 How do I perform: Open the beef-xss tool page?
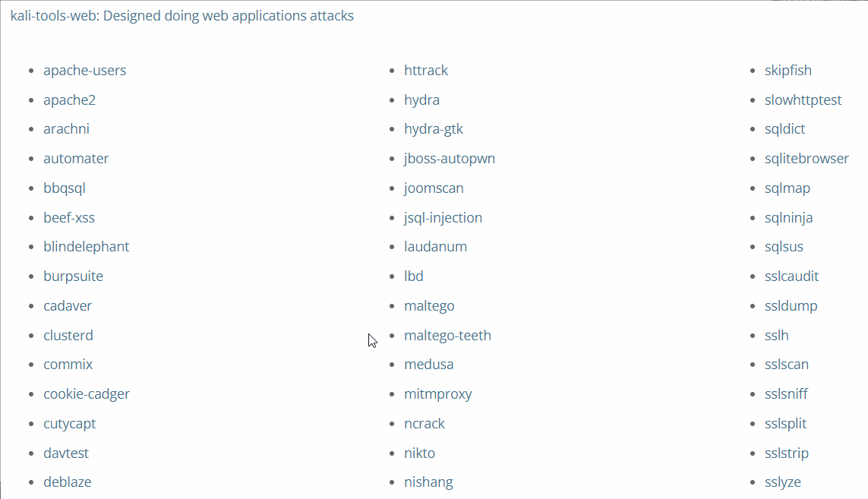(x=69, y=217)
